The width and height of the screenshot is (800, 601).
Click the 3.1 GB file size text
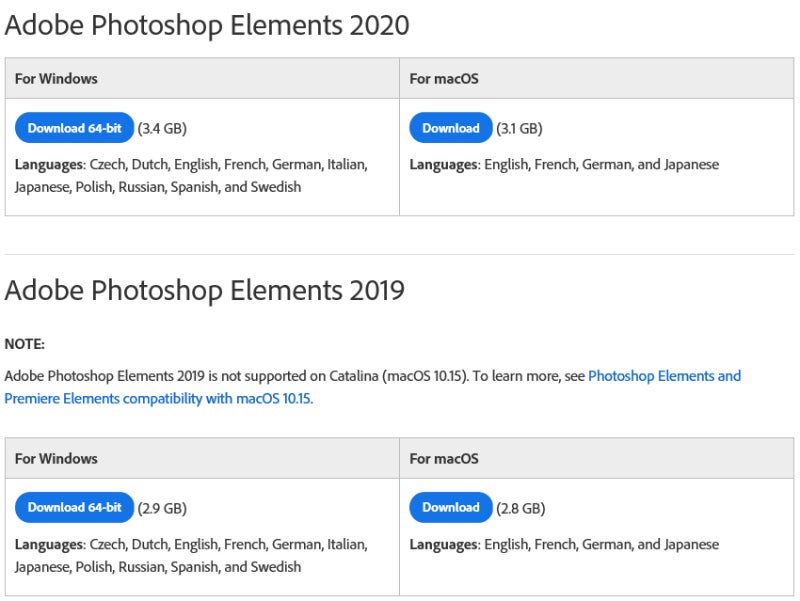coord(520,128)
